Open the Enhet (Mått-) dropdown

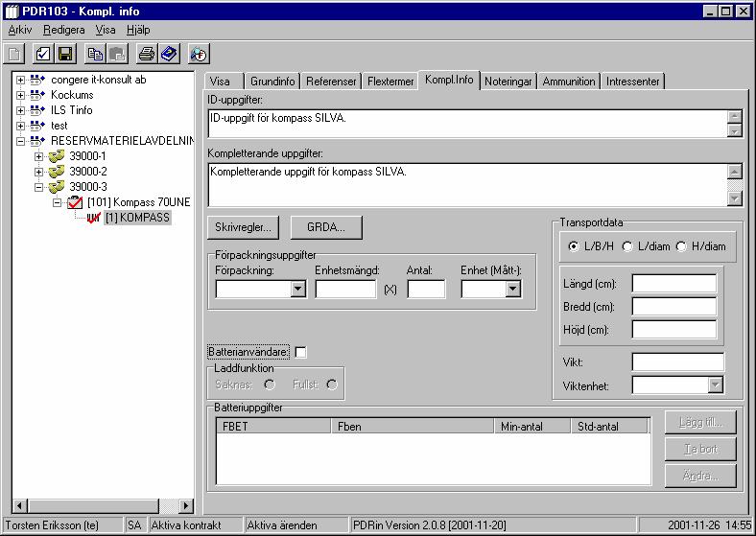coord(513,290)
